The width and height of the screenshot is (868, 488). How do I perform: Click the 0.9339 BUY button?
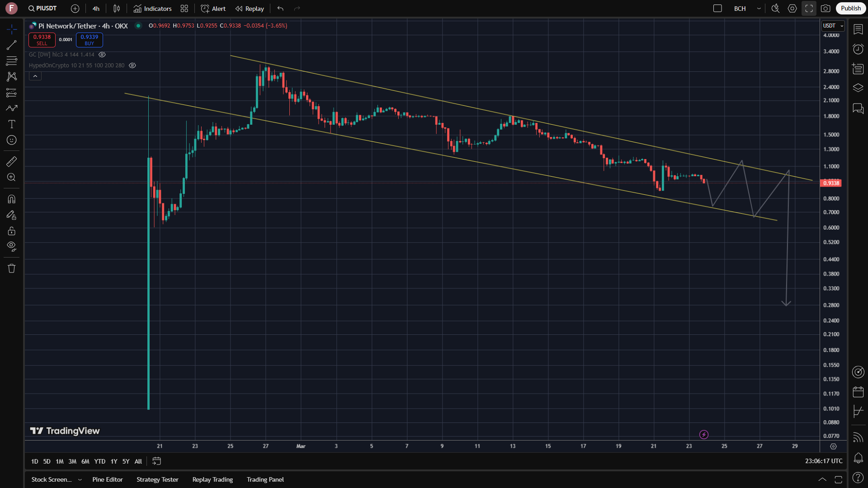point(90,40)
